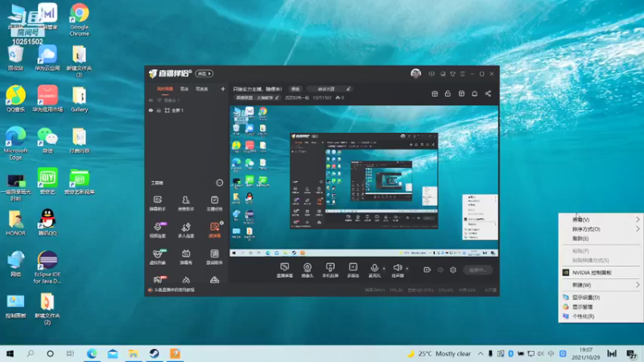Image resolution: width=644 pixels, height=362 pixels.
Task: Click the 修改 button beside stream title
Action: 295,88
